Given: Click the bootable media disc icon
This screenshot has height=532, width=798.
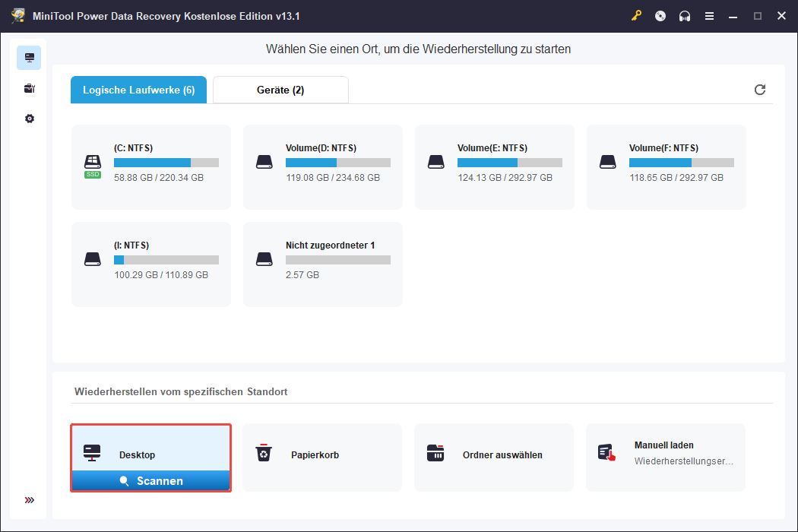Looking at the screenshot, I should pos(660,16).
